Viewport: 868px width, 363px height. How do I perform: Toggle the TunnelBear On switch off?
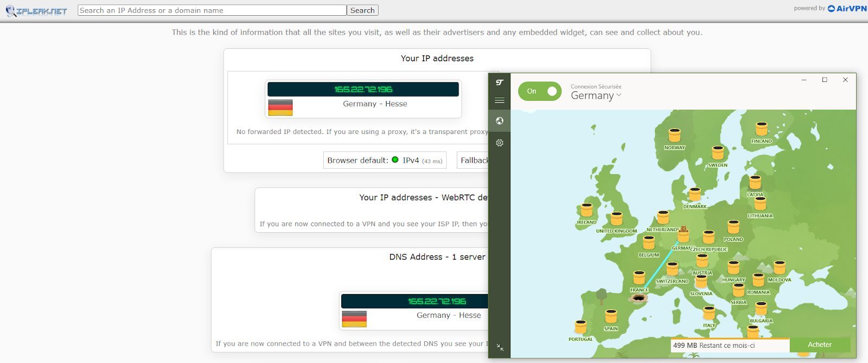[539, 91]
